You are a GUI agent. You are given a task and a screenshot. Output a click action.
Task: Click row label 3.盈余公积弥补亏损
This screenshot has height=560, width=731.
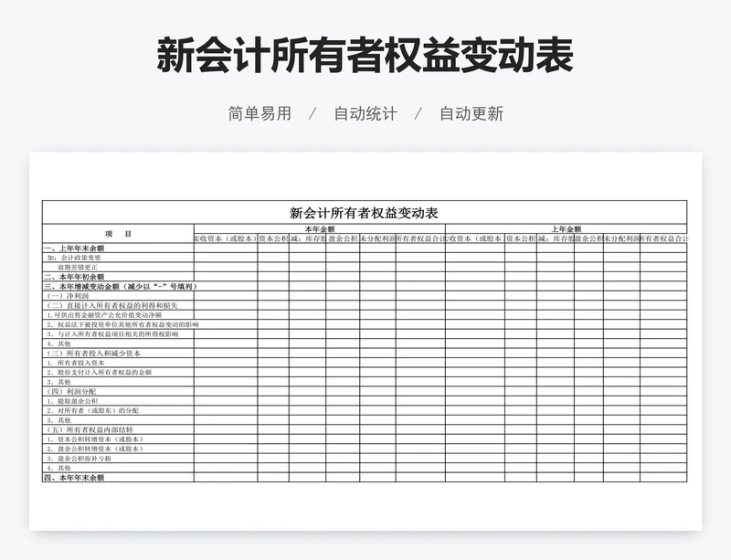tap(79, 459)
